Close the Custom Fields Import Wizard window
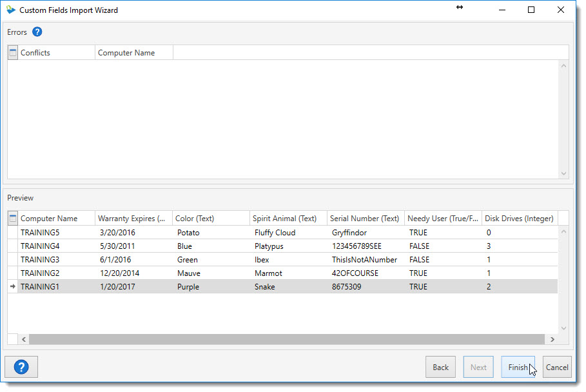The height and width of the screenshot is (392, 586). pos(561,10)
